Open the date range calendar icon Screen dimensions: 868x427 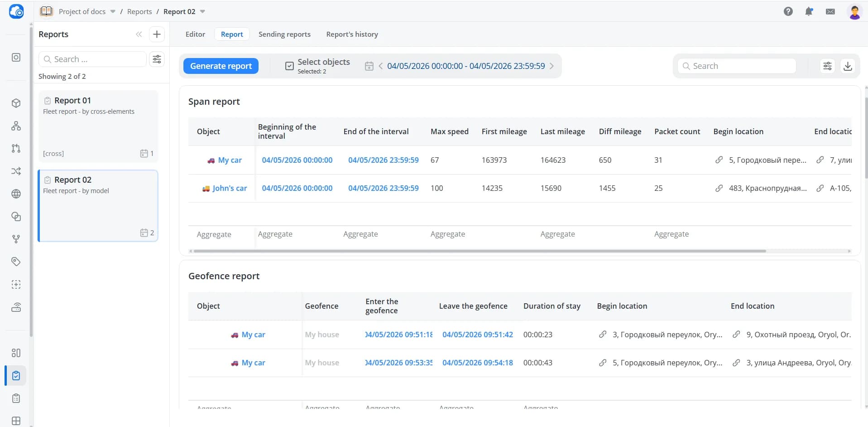coord(369,66)
